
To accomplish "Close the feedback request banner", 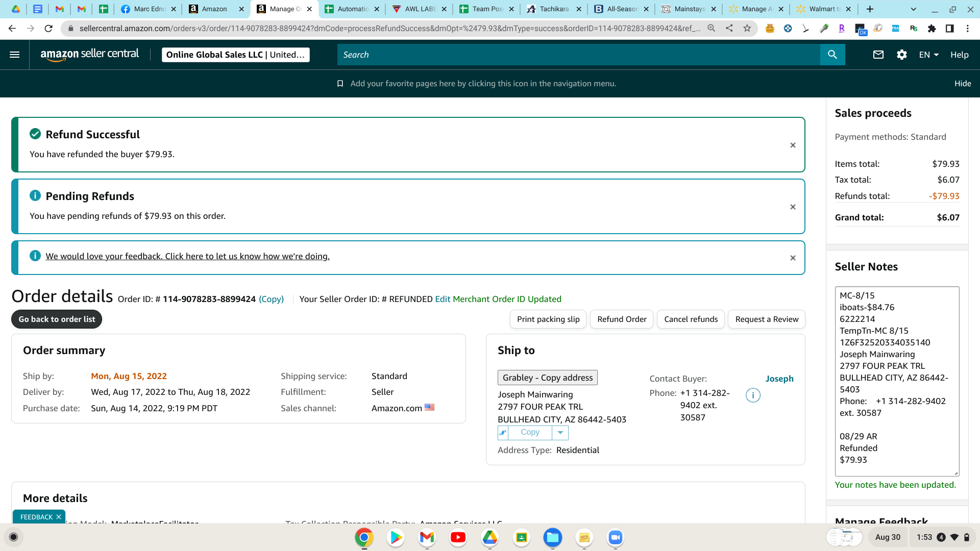I will coord(793,258).
